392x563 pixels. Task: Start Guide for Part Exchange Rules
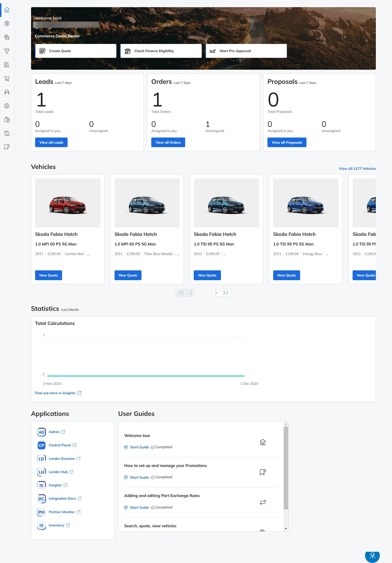(x=136, y=508)
